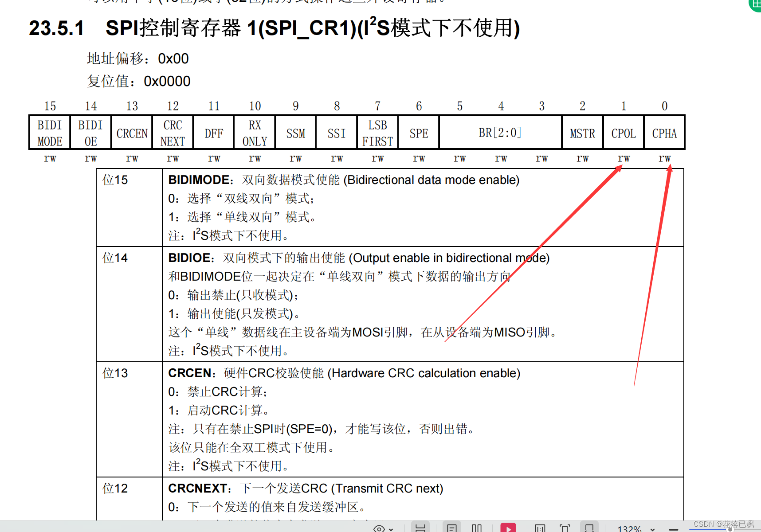The height and width of the screenshot is (532, 761).
Task: Click the SPE register cell
Action: click(419, 133)
